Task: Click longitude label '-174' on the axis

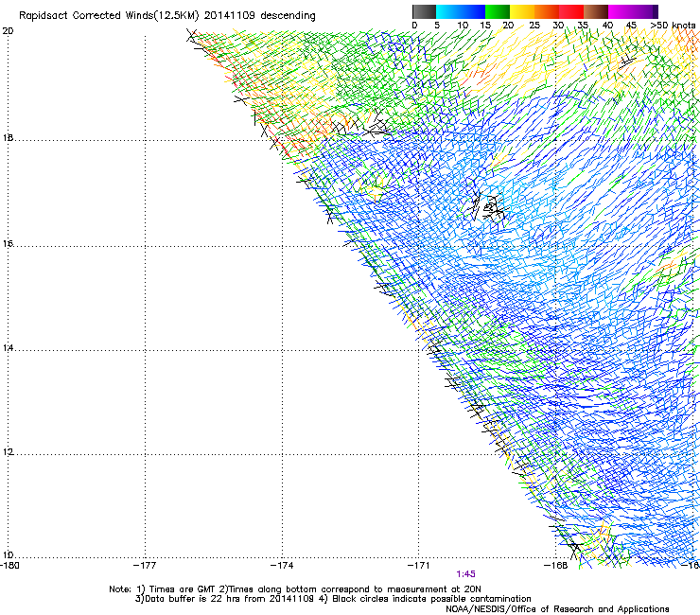Action: tap(282, 566)
